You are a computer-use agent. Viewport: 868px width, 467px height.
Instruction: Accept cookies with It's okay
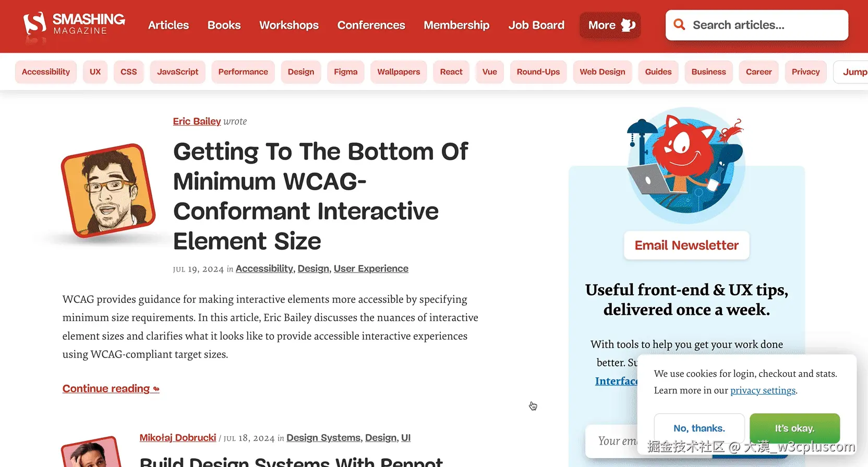794,428
